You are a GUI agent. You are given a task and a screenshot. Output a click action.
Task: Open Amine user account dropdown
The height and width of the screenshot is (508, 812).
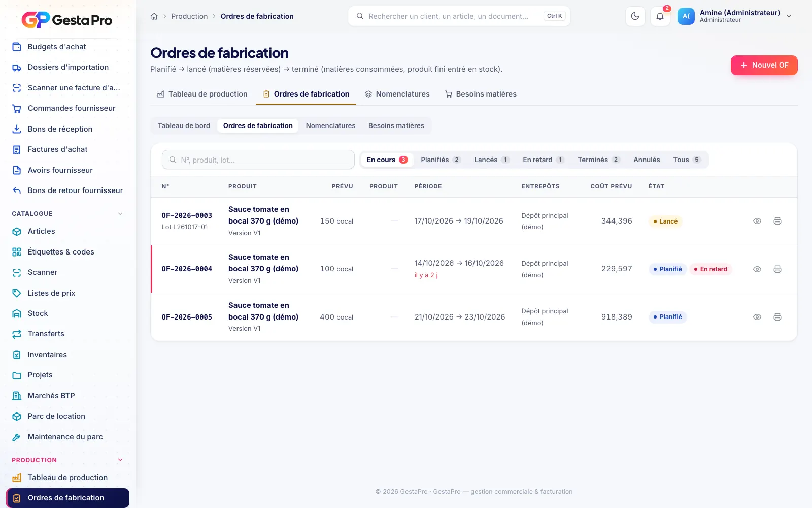coord(735,16)
